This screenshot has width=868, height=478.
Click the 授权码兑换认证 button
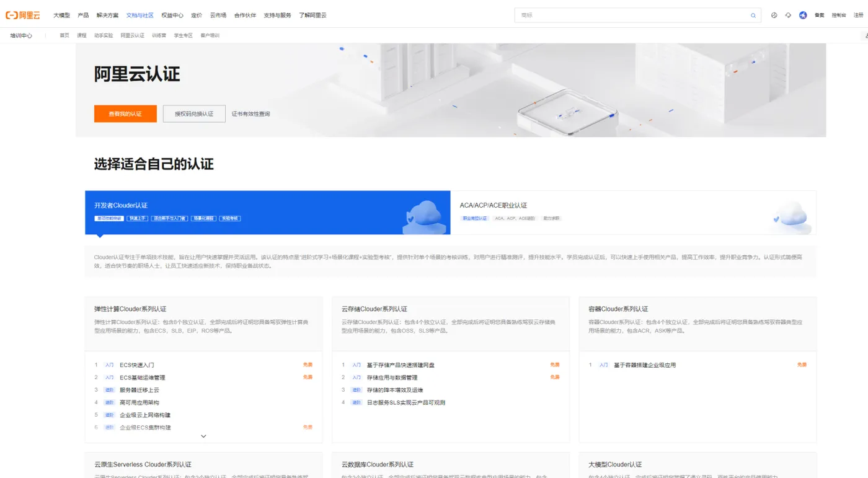pos(194,113)
